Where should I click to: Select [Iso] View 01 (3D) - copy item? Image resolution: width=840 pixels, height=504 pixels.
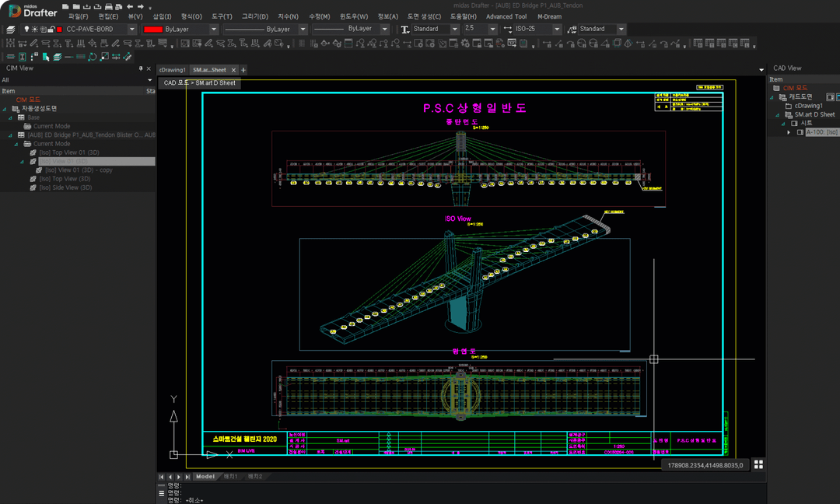[79, 170]
